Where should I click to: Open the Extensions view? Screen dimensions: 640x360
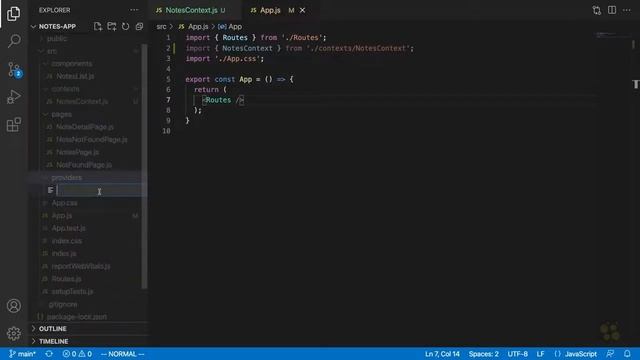click(13, 124)
